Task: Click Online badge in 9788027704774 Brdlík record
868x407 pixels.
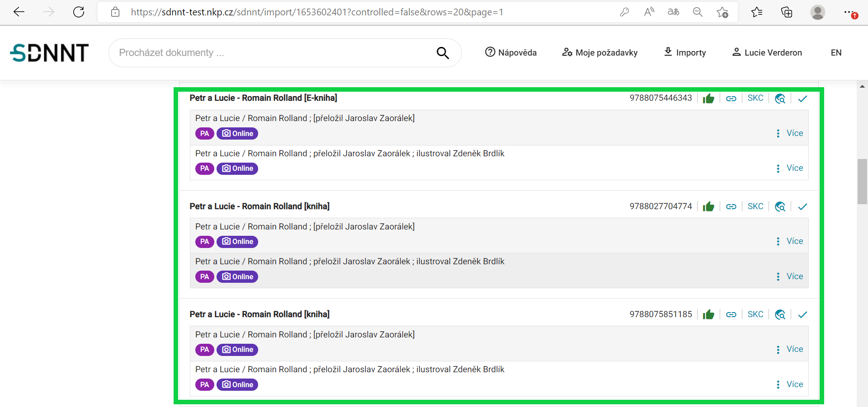Action: [237, 276]
